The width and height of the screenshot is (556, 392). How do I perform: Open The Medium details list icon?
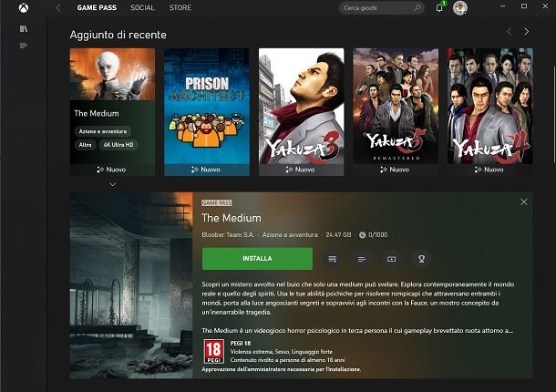(x=362, y=259)
